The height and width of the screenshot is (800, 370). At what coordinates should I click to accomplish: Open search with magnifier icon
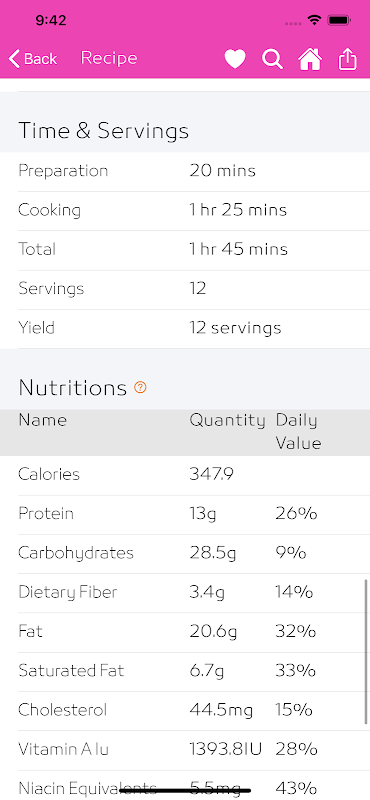pyautogui.click(x=273, y=59)
